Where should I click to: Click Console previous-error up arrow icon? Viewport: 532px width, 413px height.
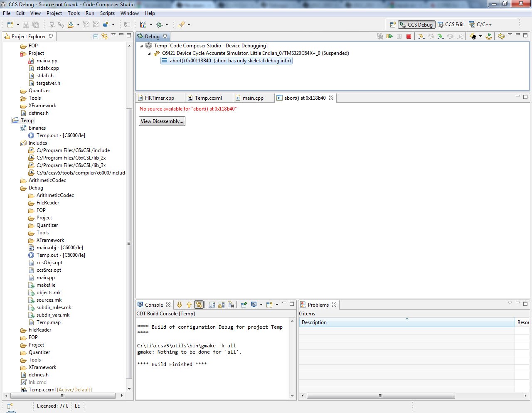click(189, 305)
